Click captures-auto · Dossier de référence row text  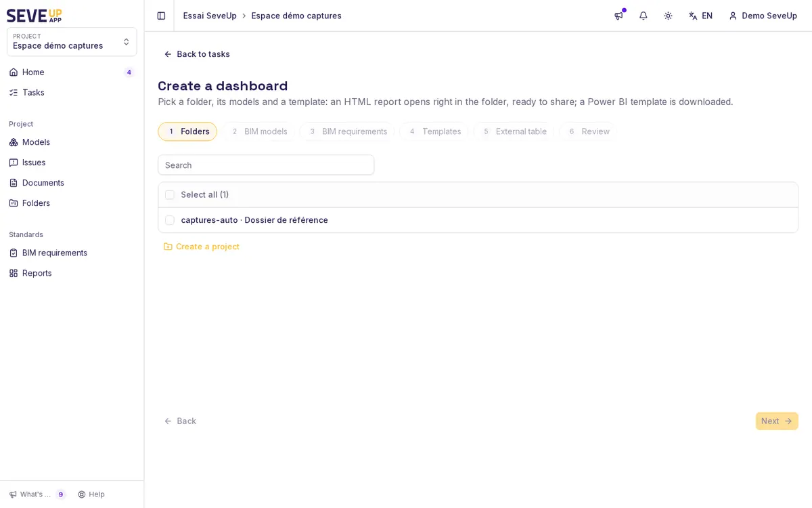pyautogui.click(x=254, y=220)
